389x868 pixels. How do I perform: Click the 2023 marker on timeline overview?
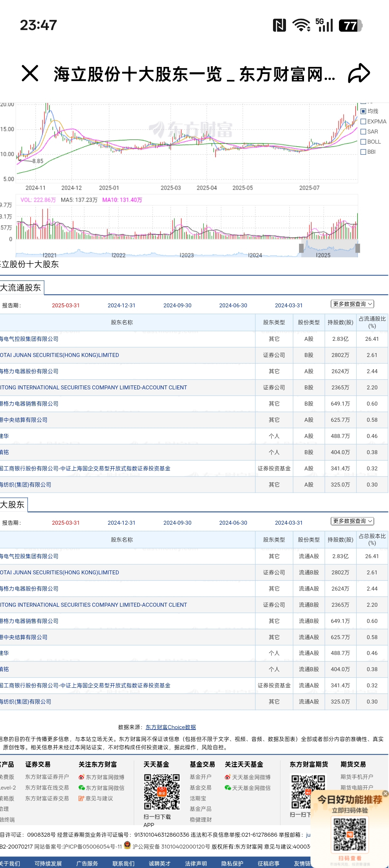pyautogui.click(x=187, y=255)
